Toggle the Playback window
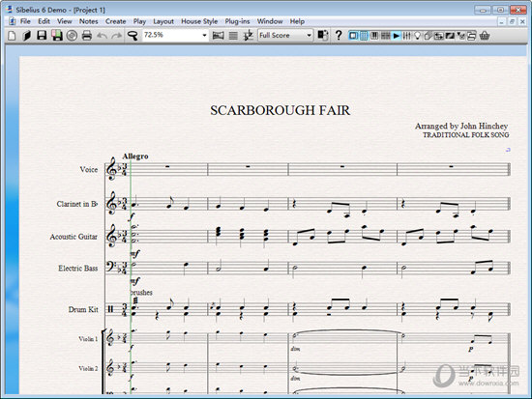This screenshot has width=532, height=399. [396, 35]
